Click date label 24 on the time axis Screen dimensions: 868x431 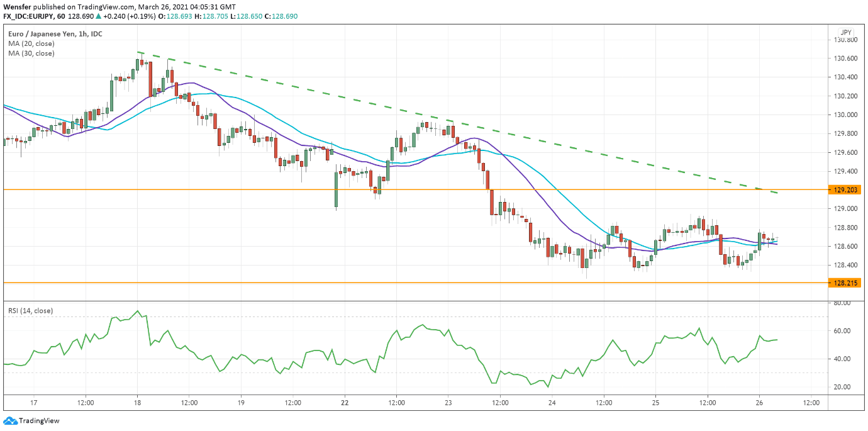tap(552, 402)
